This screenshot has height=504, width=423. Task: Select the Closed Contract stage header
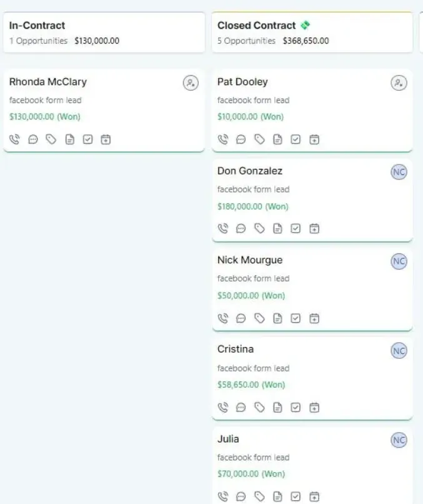click(x=312, y=33)
